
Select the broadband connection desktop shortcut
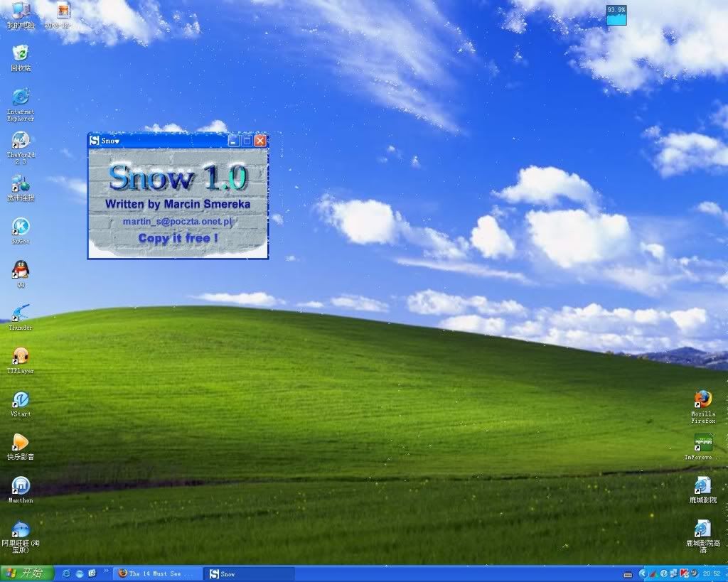[x=21, y=188]
